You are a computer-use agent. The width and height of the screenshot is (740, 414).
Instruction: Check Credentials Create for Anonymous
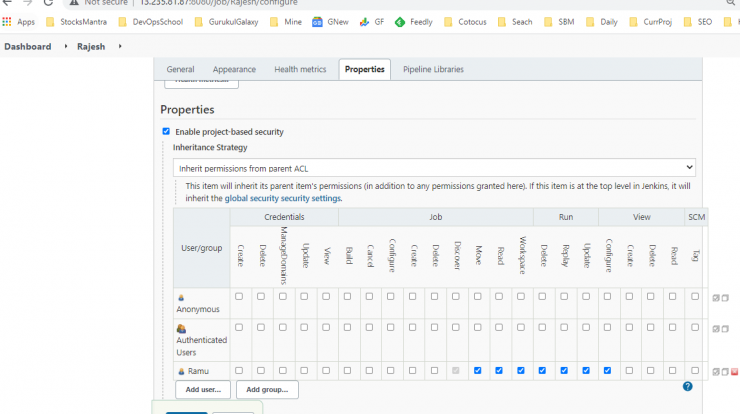239,296
